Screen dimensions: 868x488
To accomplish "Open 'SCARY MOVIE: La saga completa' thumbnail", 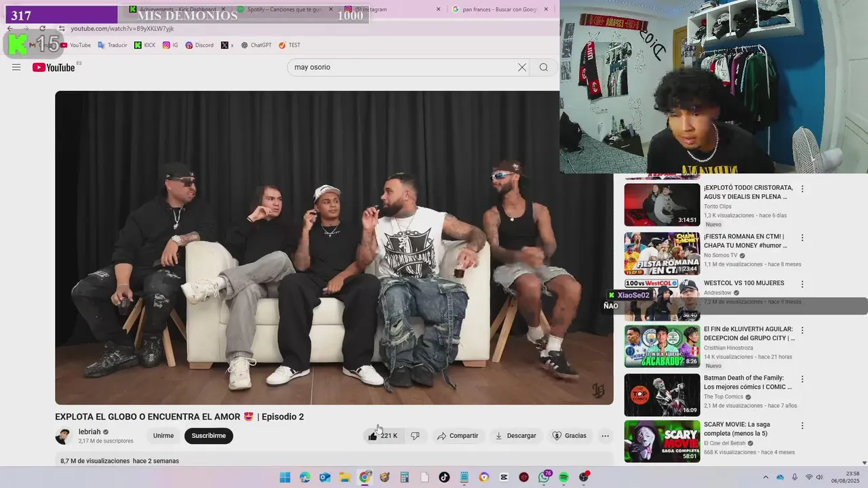I will point(662,442).
